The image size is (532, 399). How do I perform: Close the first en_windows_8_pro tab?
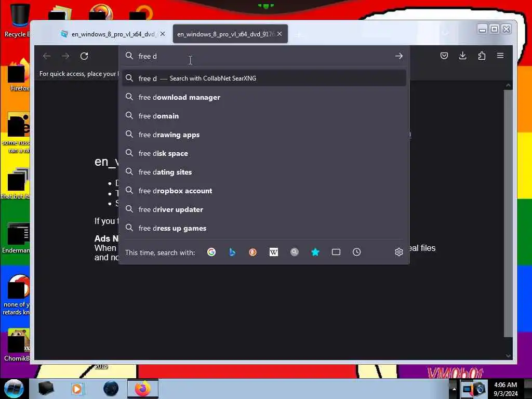click(x=163, y=34)
